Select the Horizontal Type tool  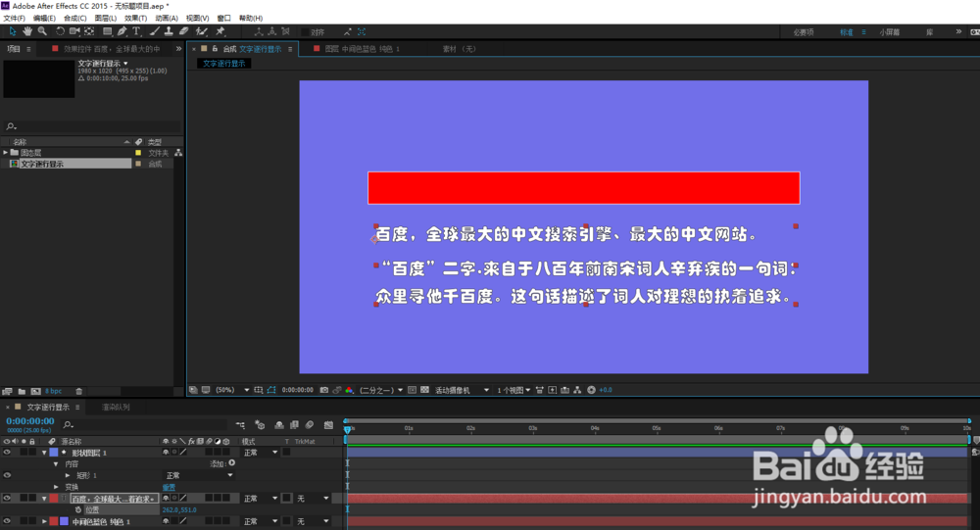(x=136, y=30)
